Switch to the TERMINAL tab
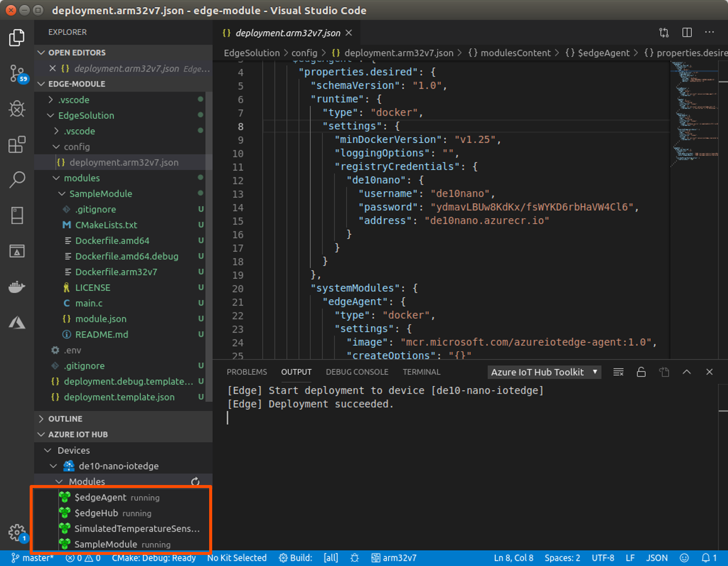 click(421, 372)
